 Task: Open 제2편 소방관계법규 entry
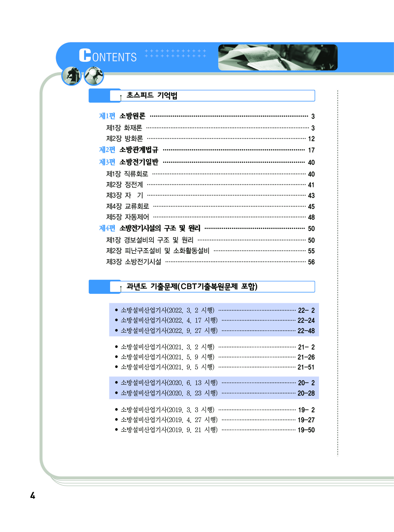point(207,150)
